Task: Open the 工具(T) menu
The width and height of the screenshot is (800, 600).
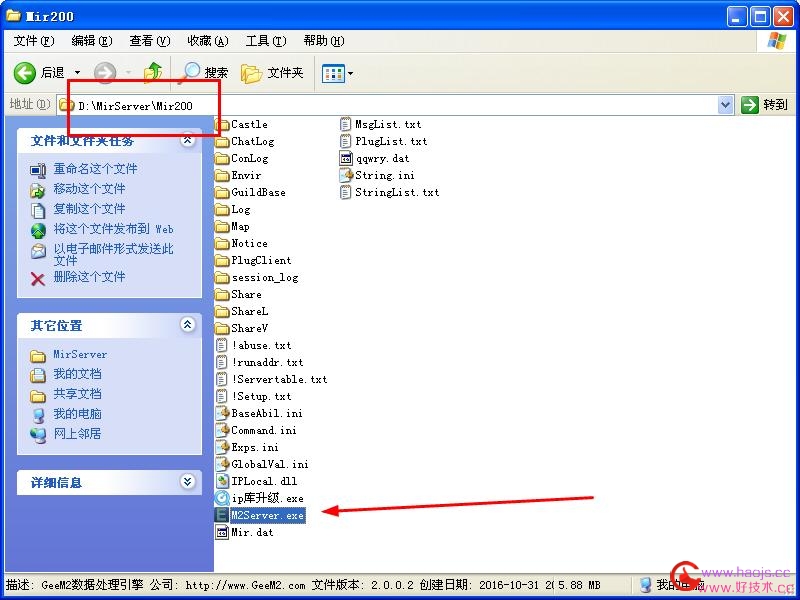Action: (266, 41)
